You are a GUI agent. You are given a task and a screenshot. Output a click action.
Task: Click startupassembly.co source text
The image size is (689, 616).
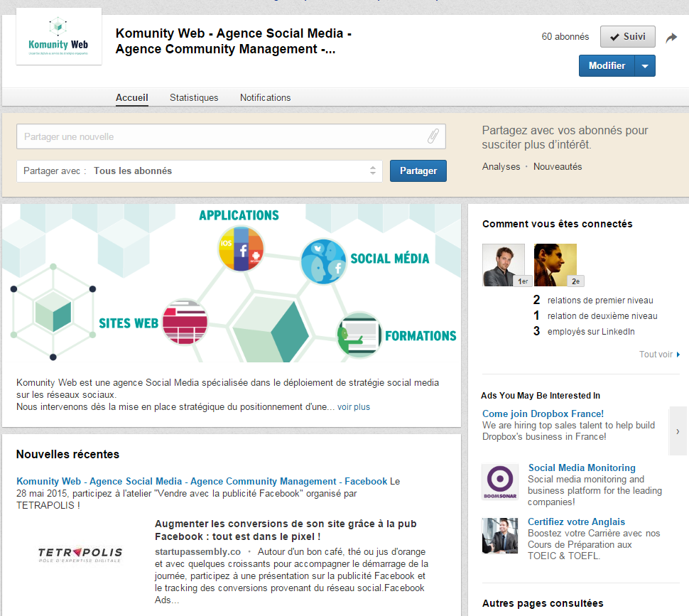click(x=197, y=551)
